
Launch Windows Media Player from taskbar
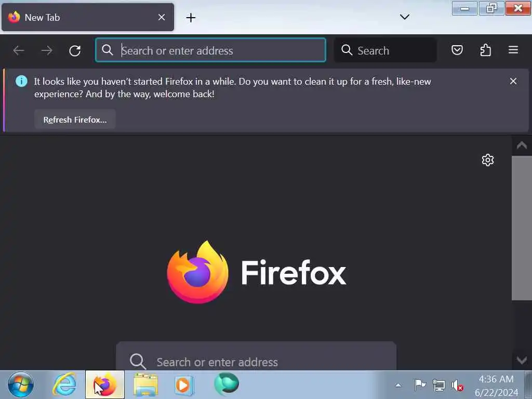pyautogui.click(x=183, y=385)
